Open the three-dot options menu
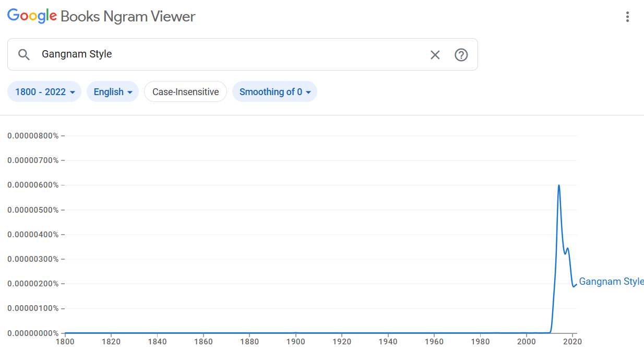644x348 pixels. 627,17
